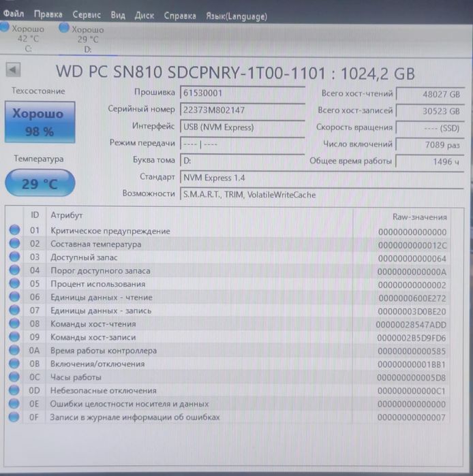Select the Единицы данных - запись row

point(228,311)
